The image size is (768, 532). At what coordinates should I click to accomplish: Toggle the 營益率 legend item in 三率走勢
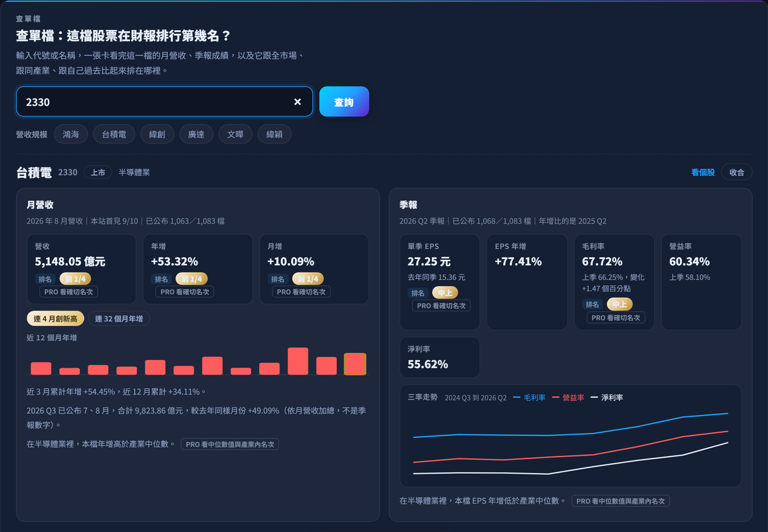click(x=568, y=398)
